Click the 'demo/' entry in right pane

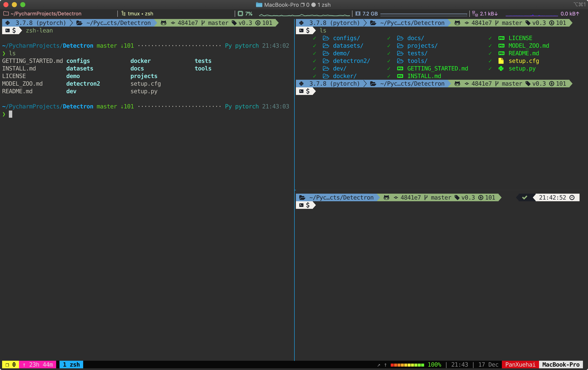tap(341, 53)
